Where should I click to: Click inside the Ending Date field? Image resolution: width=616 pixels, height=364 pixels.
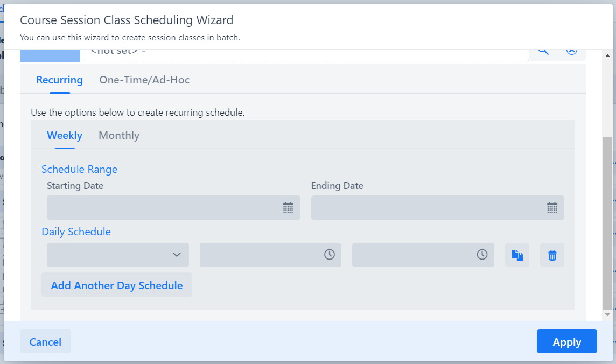pyautogui.click(x=425, y=208)
